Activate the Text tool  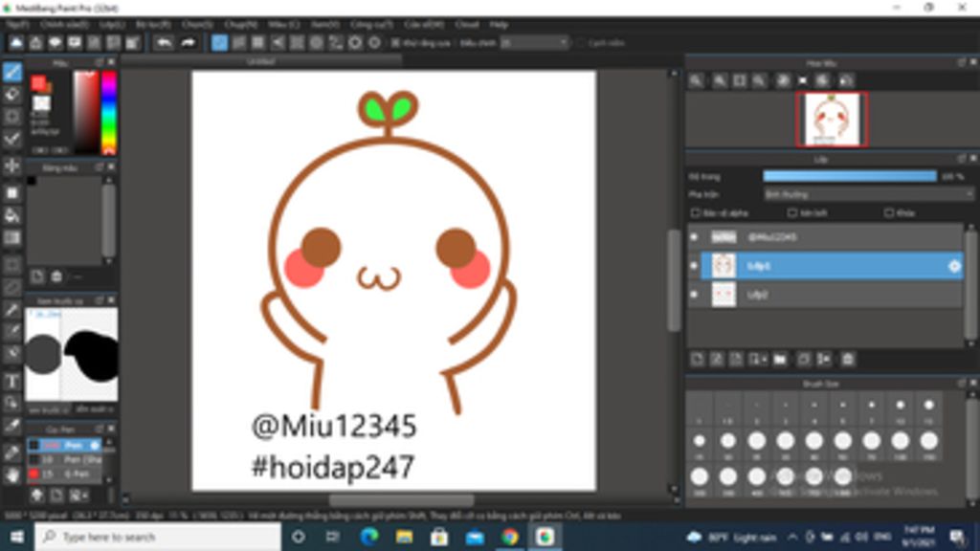point(11,383)
